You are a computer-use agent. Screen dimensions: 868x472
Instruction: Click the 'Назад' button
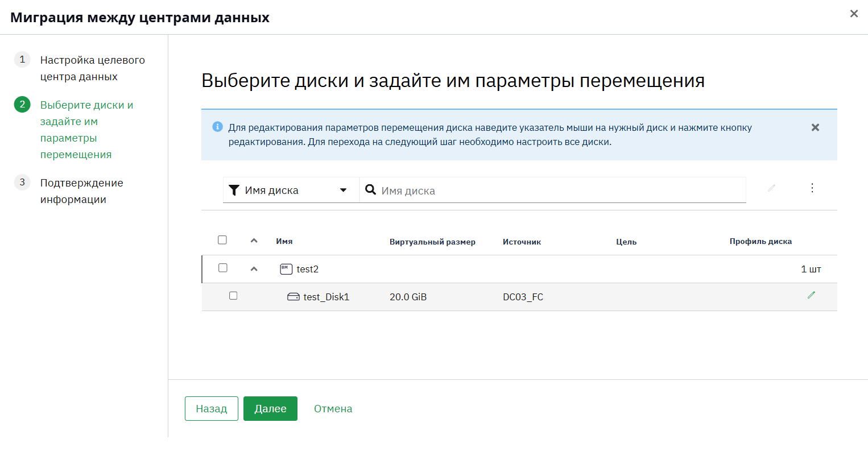pos(212,408)
